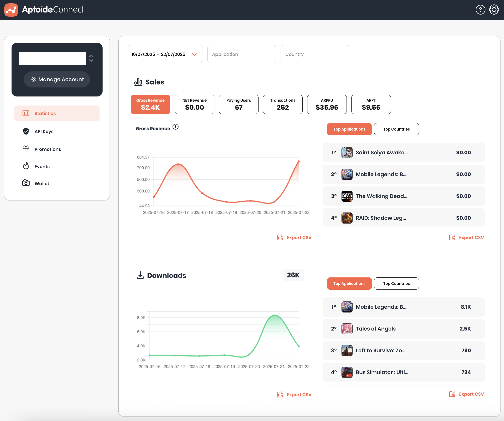Click RAID: Shadow Legends app icon
The width and height of the screenshot is (504, 421).
(x=347, y=218)
